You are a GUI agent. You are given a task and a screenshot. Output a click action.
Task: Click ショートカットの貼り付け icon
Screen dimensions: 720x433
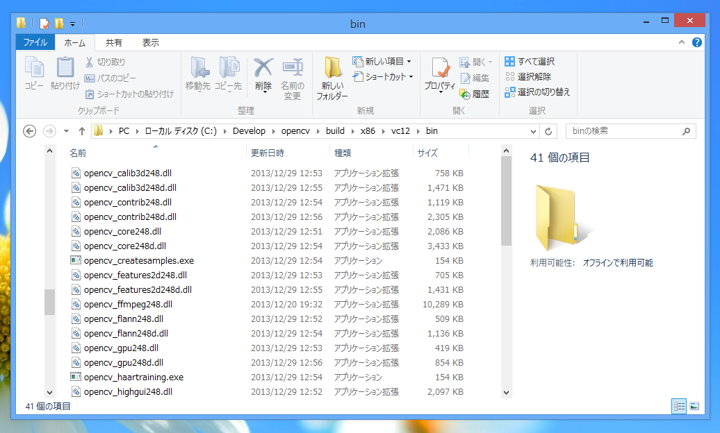(x=90, y=94)
